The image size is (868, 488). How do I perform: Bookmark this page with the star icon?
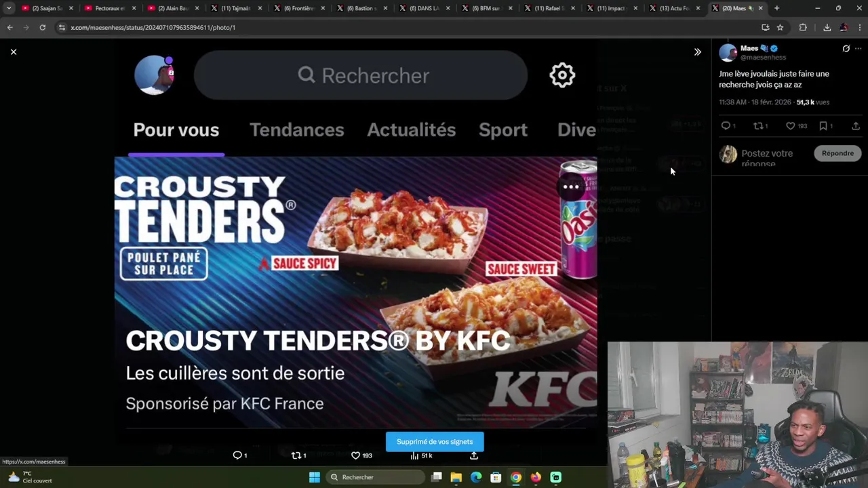pos(780,27)
